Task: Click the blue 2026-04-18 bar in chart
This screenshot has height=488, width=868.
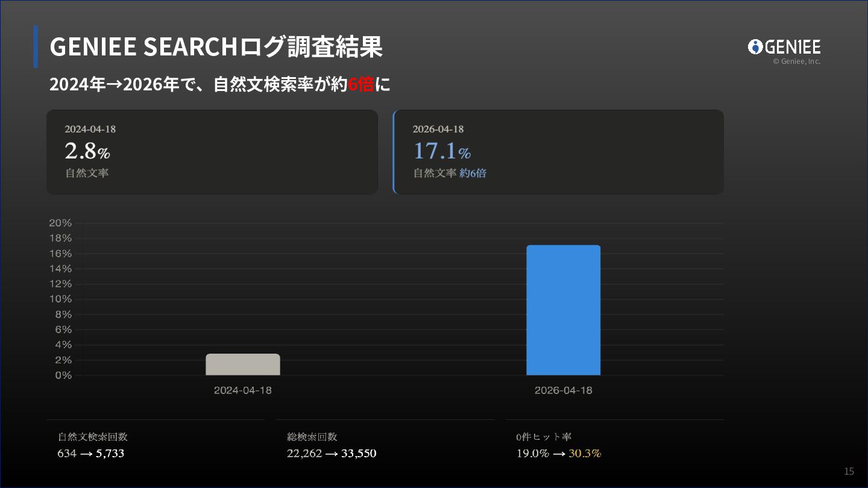Action: coord(564,310)
